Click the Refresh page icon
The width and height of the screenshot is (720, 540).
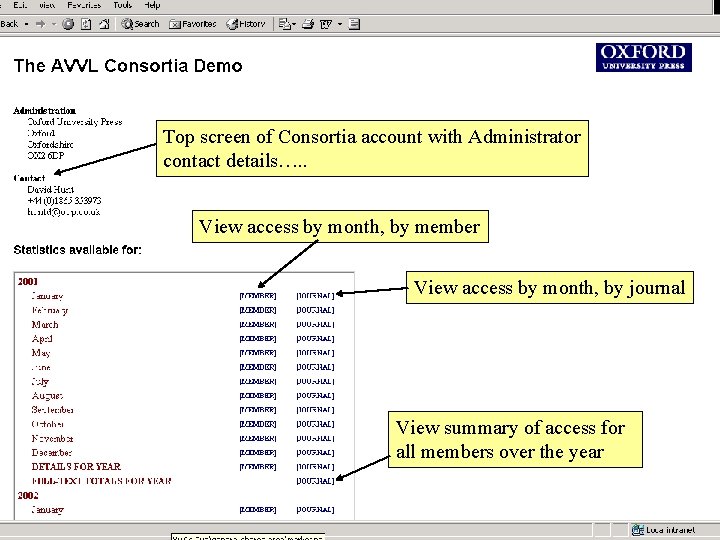point(86,24)
